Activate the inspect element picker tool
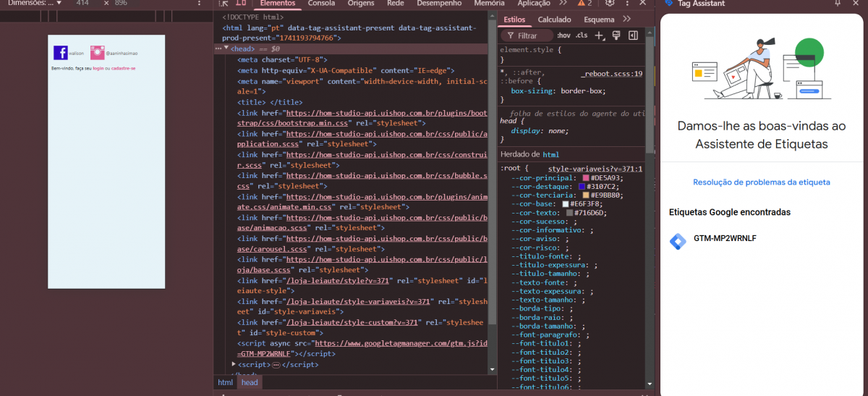Image resolution: width=868 pixels, height=396 pixels. pyautogui.click(x=222, y=4)
